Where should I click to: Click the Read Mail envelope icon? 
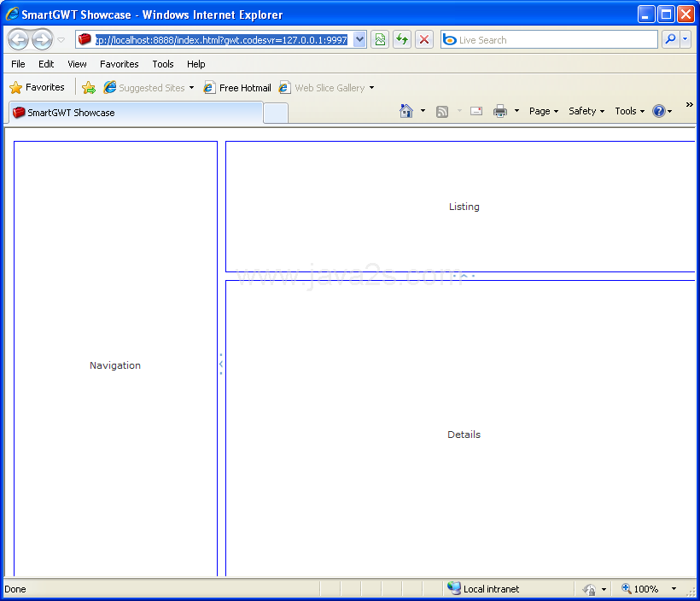[476, 111]
